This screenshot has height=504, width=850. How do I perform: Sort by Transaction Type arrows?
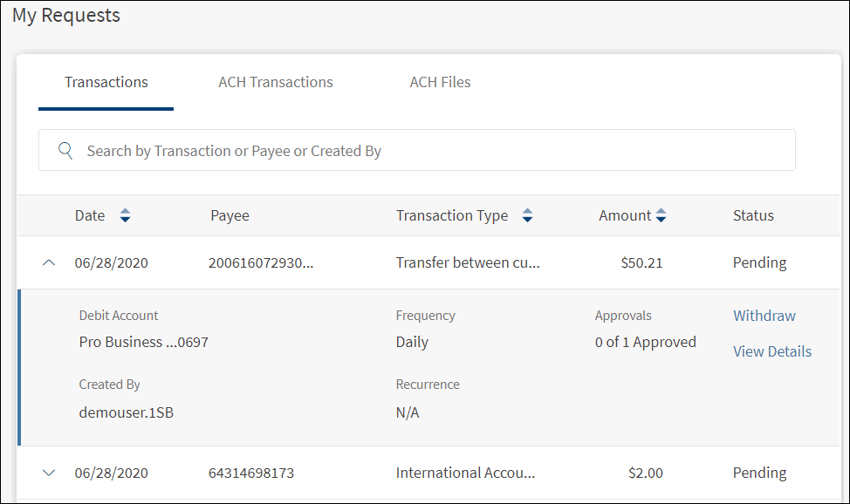coord(527,215)
